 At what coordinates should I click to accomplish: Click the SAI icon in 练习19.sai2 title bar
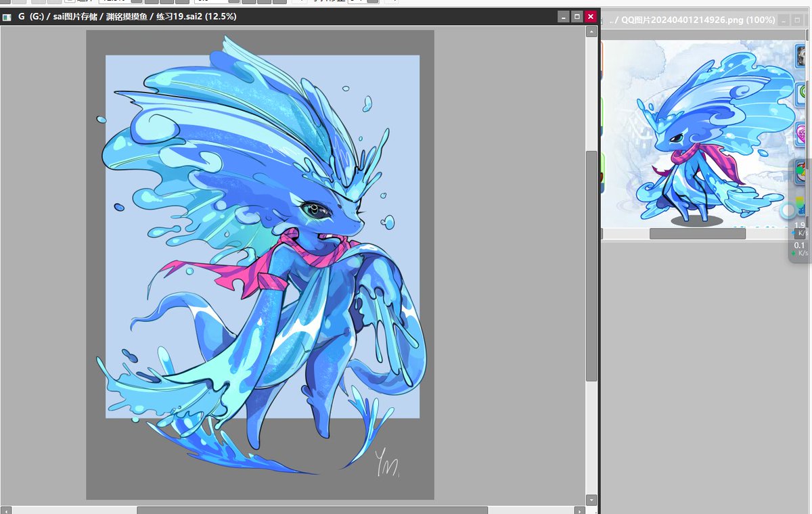[x=7, y=17]
